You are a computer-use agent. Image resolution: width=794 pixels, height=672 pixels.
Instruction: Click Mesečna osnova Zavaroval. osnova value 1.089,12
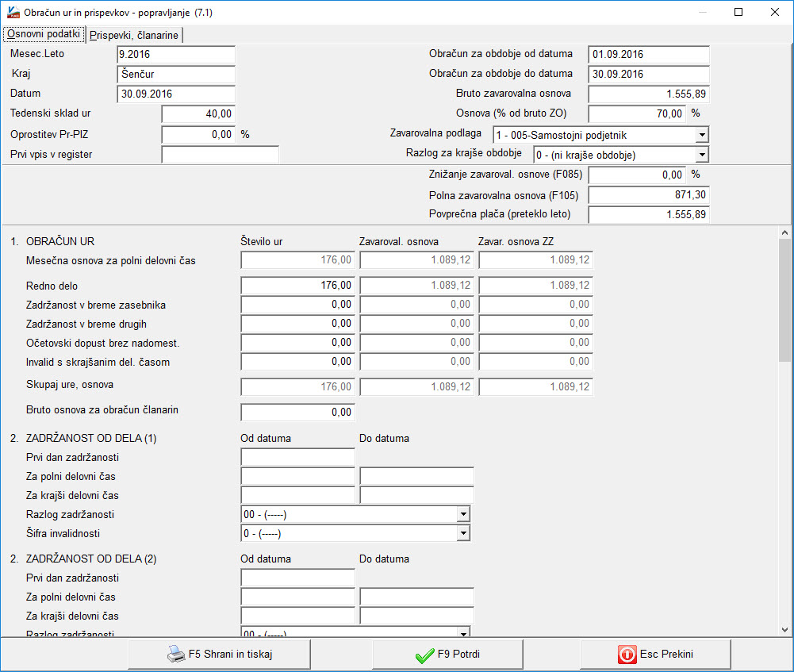[x=416, y=259]
